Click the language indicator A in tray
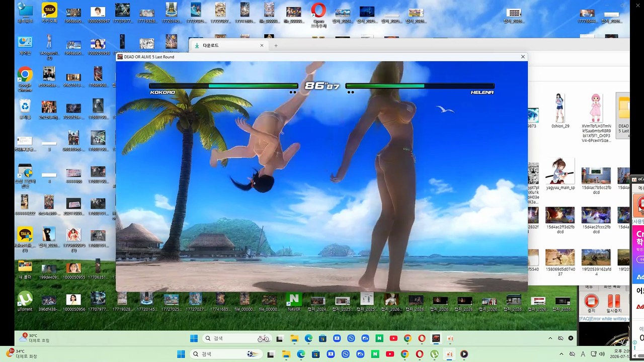The width and height of the screenshot is (644, 362). click(x=583, y=354)
